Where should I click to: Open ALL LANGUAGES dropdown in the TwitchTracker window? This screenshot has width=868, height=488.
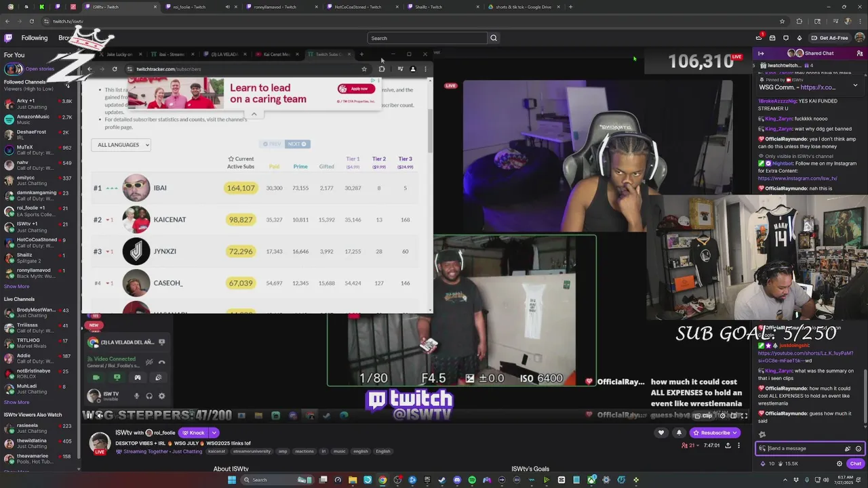coord(121,144)
